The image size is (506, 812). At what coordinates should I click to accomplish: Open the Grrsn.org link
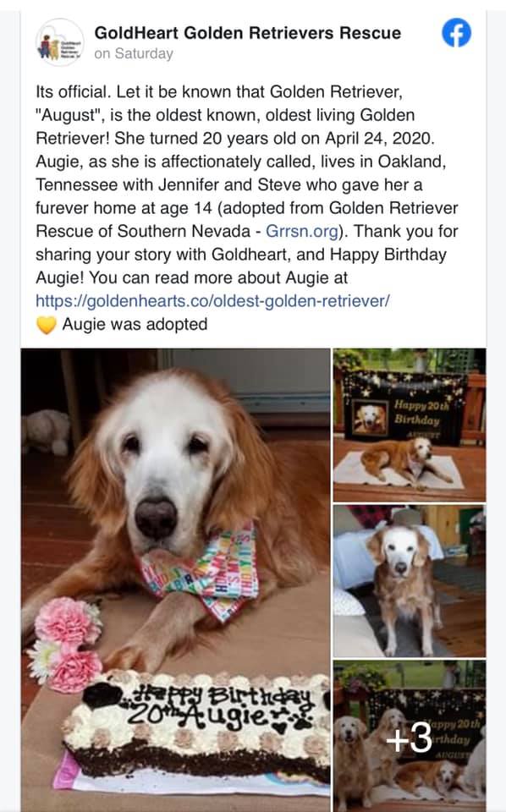302,231
